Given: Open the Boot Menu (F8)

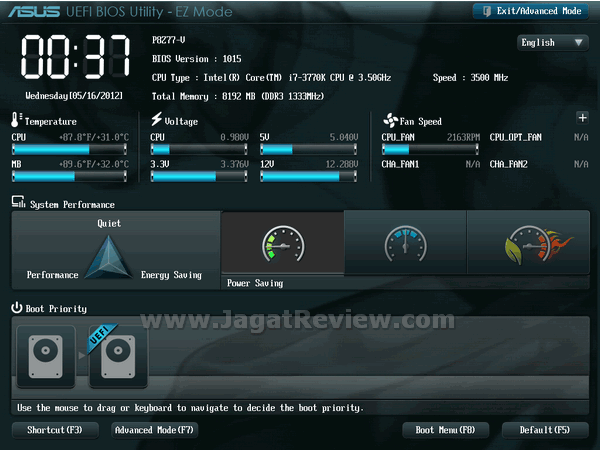Looking at the screenshot, I should pos(445,430).
